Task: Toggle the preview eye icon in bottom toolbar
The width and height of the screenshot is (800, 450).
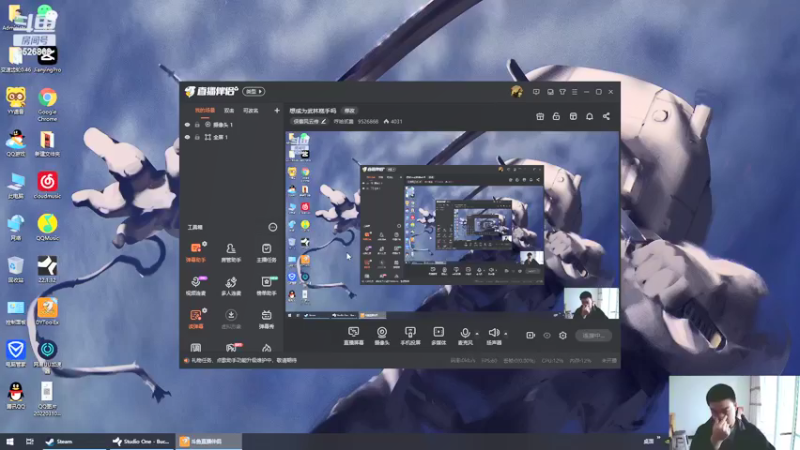Action: [546, 336]
